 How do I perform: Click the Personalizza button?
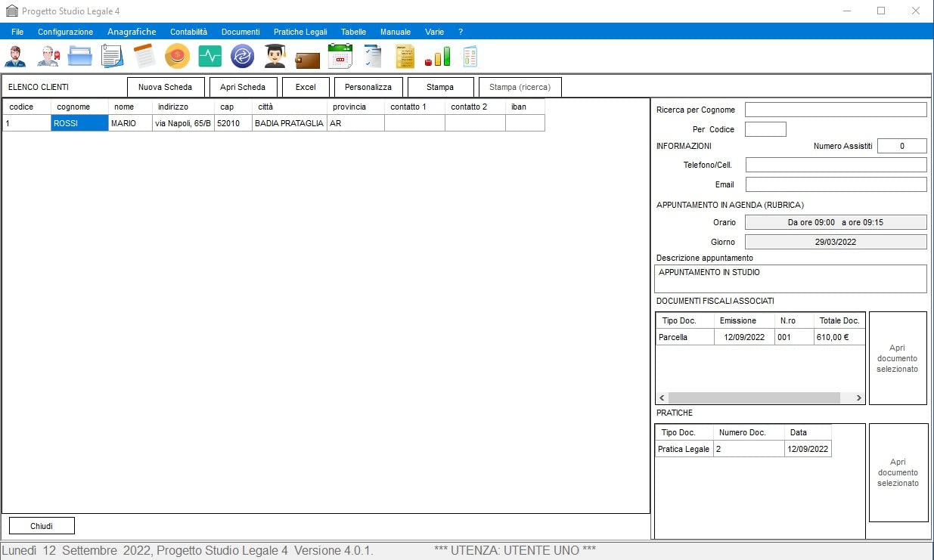[368, 87]
